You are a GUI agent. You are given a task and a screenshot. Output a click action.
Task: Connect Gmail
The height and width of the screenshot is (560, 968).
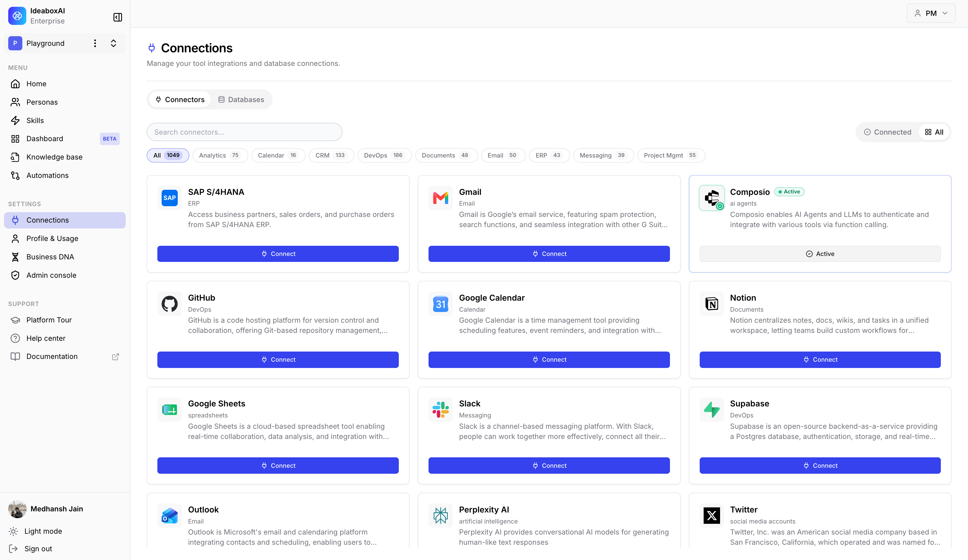point(549,254)
